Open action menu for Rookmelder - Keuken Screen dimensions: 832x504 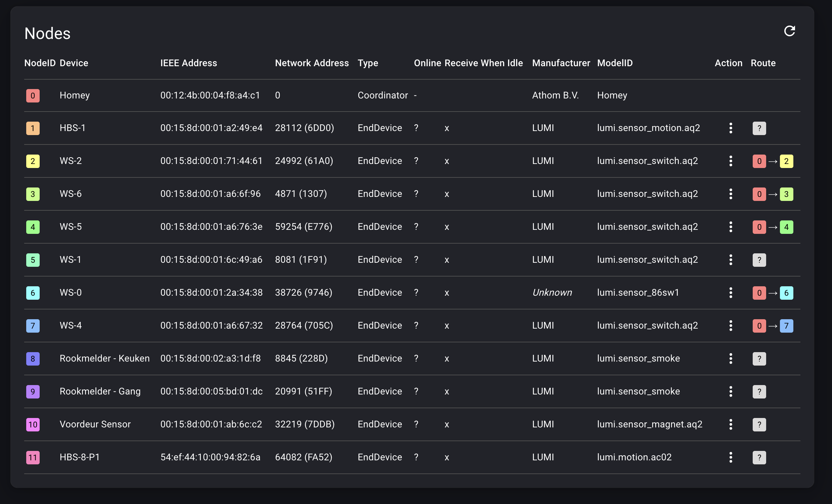pos(731,359)
